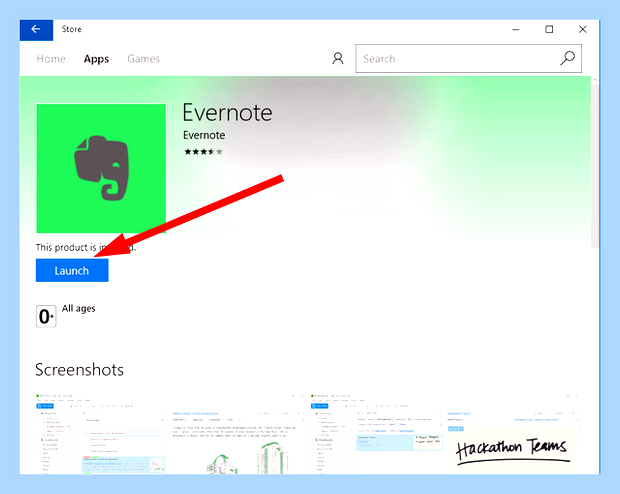Screen dimensions: 620x494
Task: Click the All ages rating text
Action: click(x=79, y=309)
